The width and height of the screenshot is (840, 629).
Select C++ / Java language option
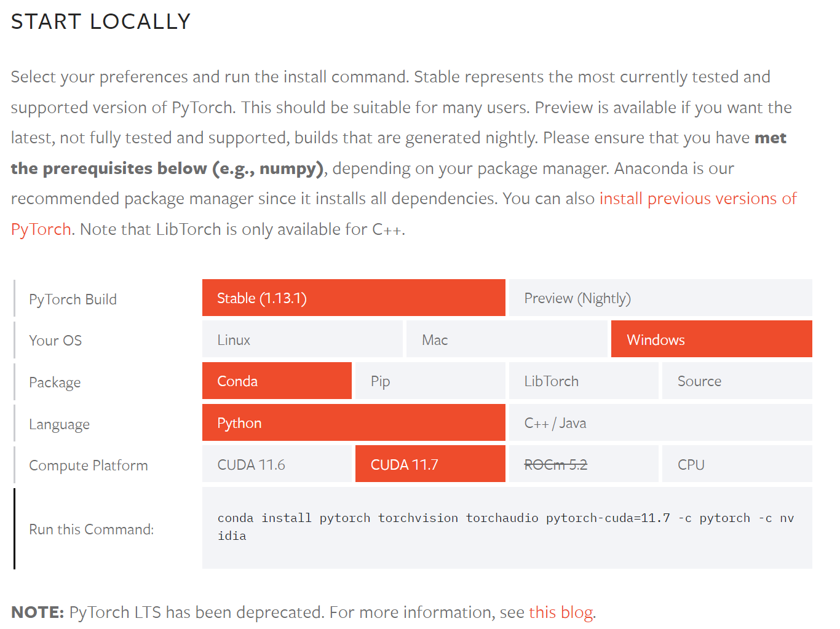(x=660, y=423)
